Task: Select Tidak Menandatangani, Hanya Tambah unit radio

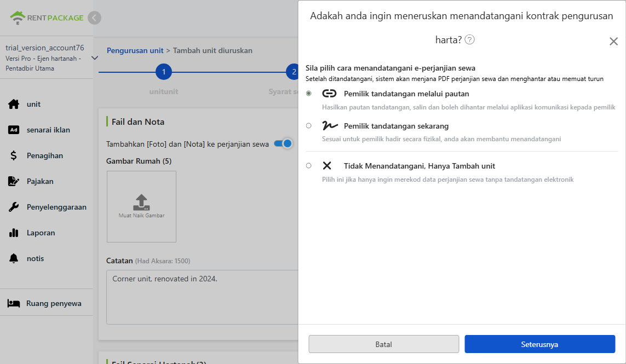Action: click(x=308, y=166)
